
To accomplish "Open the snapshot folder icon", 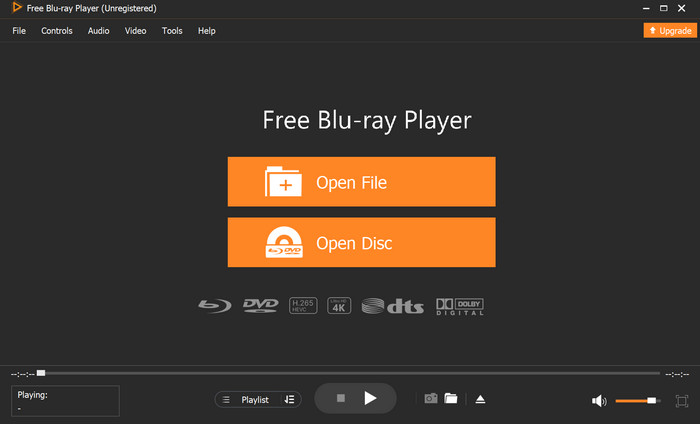I will coord(451,398).
